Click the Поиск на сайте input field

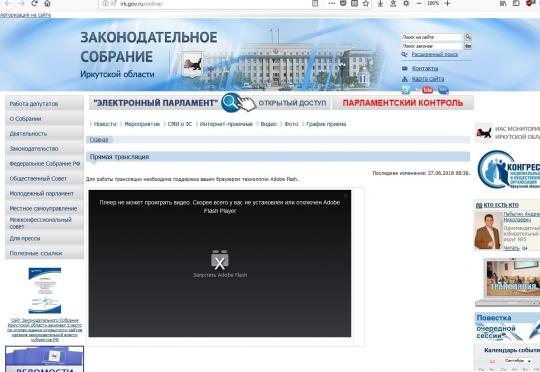pos(432,37)
